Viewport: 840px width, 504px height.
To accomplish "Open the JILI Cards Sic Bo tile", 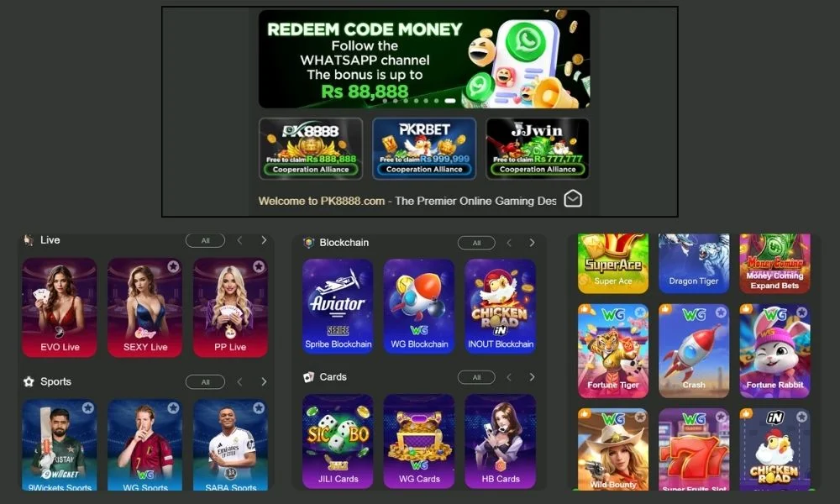I will click(x=338, y=441).
